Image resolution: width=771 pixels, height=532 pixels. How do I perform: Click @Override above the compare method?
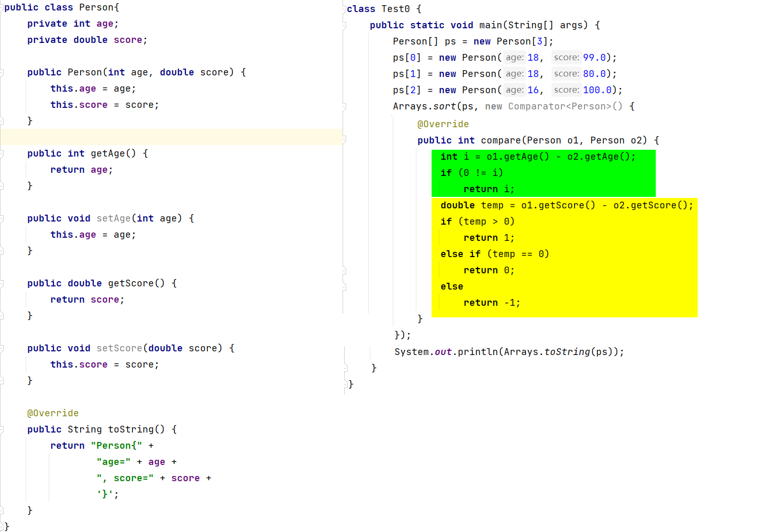pos(443,124)
